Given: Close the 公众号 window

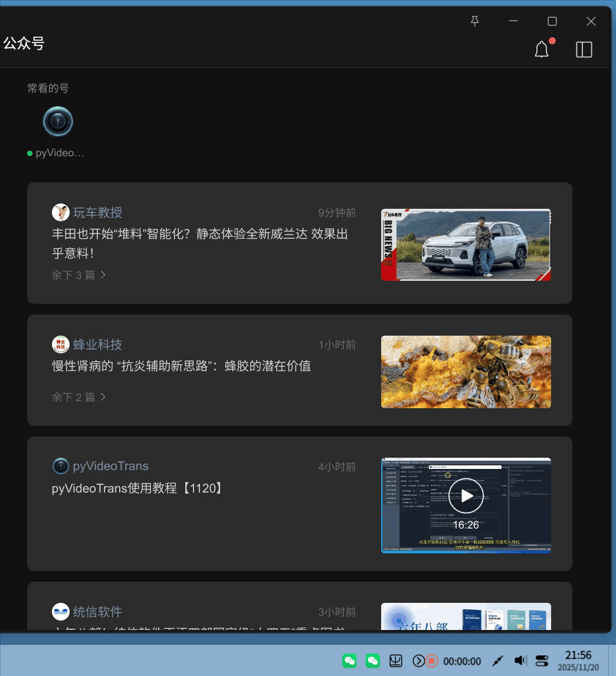Looking at the screenshot, I should (591, 21).
